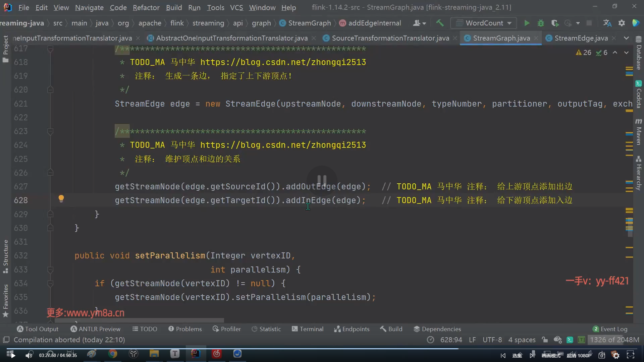
Task: Click the memory indicator 1326 of 2048M
Action: [x=614, y=340]
